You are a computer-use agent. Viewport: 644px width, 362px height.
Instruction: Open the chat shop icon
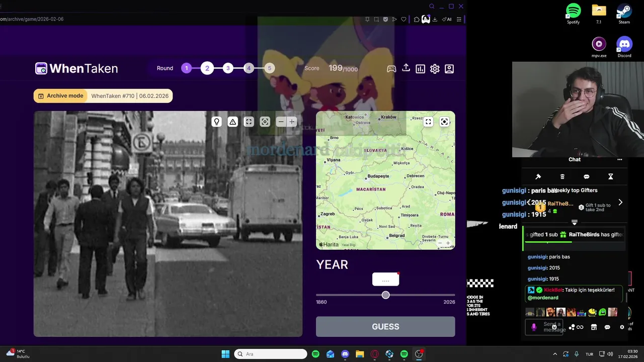594,327
